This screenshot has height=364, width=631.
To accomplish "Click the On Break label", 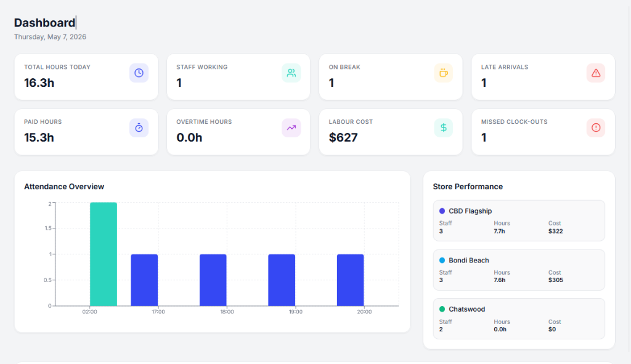I will [x=344, y=67].
